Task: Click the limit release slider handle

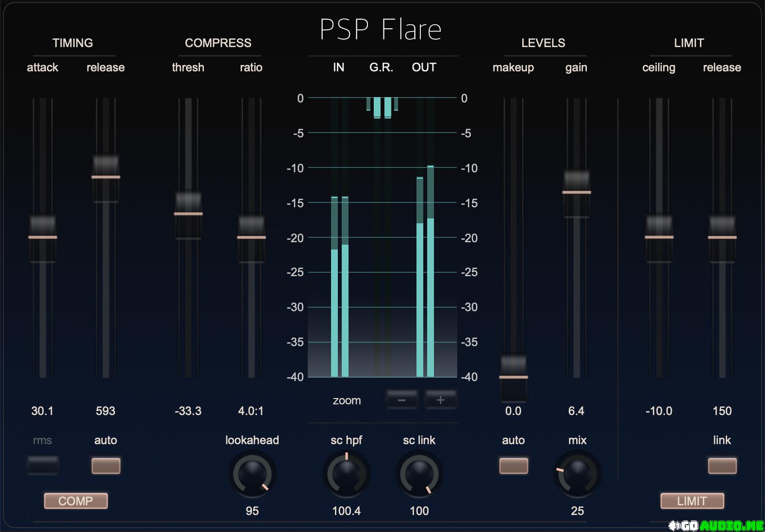Action: tap(722, 238)
